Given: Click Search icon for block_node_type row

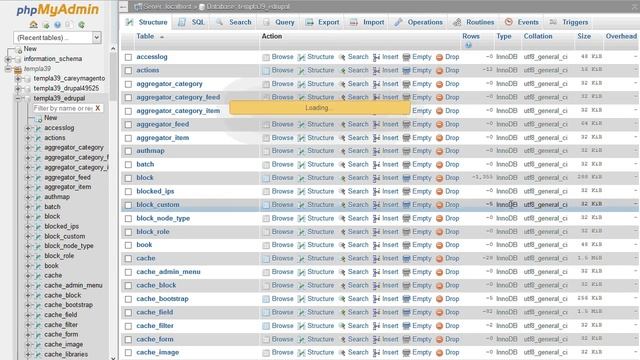Looking at the screenshot, I should pos(342,218).
